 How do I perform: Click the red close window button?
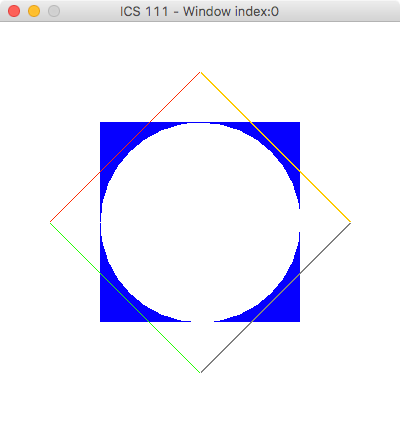tap(14, 11)
